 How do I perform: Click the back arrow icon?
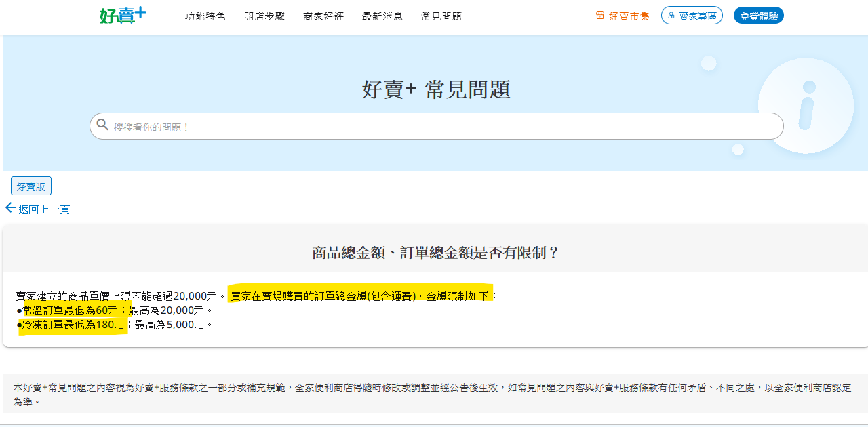coord(10,208)
